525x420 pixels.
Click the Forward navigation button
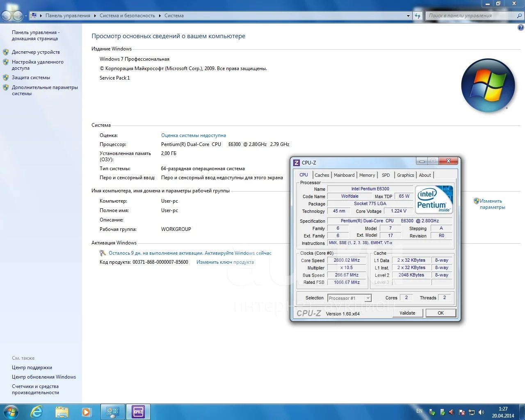pos(18,16)
